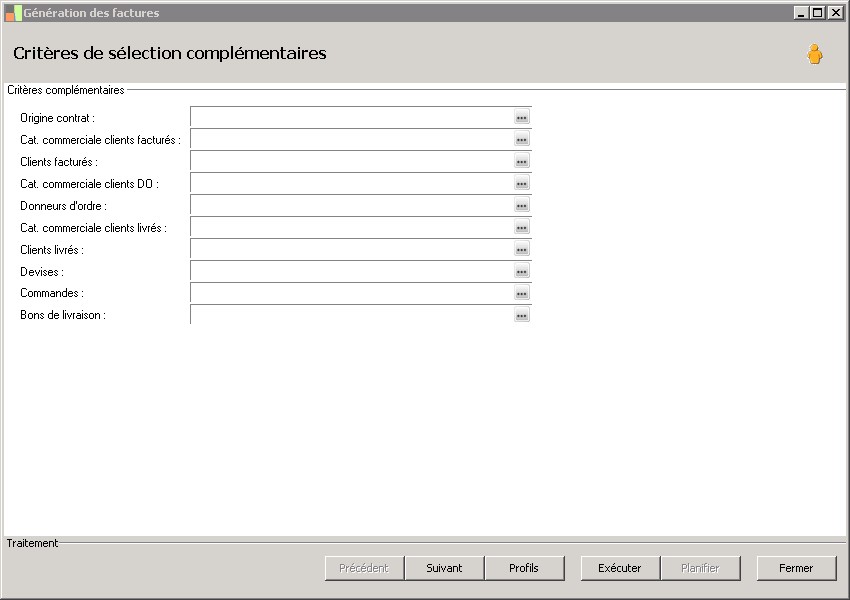Click the disabled Précédent button
Image resolution: width=850 pixels, height=600 pixels.
point(364,568)
